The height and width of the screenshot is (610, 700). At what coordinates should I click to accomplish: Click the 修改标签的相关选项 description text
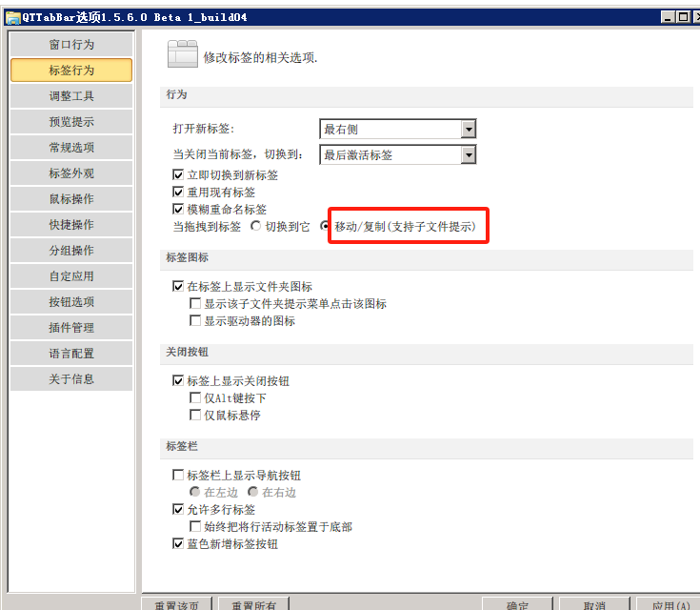tap(260, 57)
